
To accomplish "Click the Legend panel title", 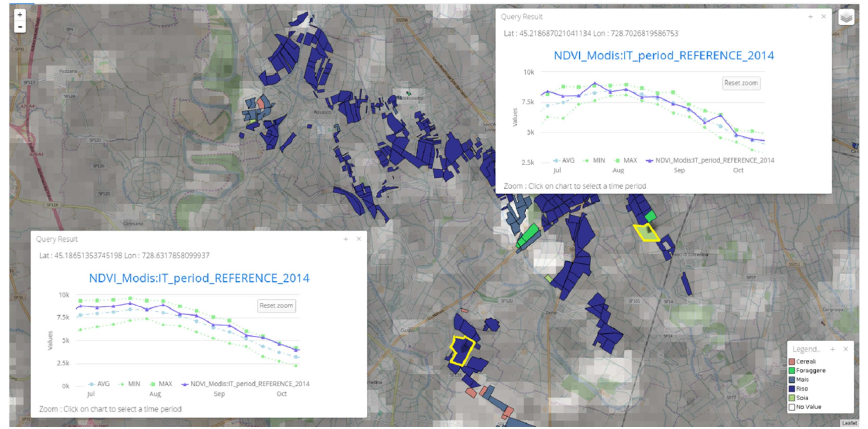I will click(x=806, y=349).
